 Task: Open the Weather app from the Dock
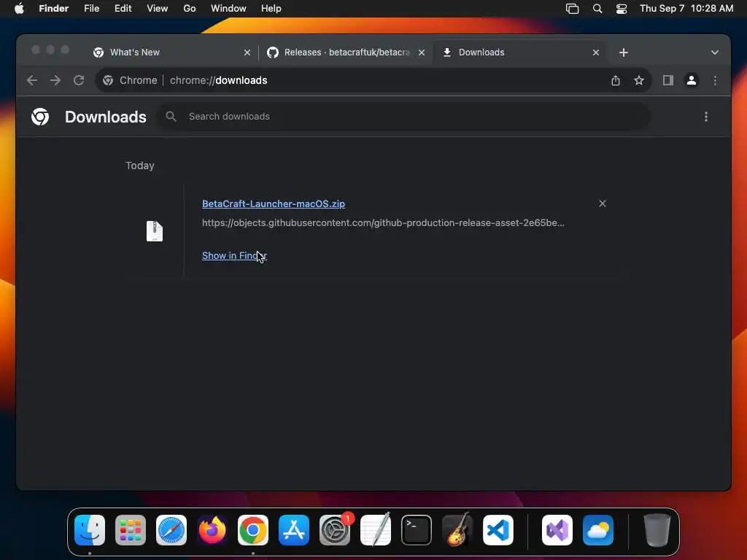598,530
